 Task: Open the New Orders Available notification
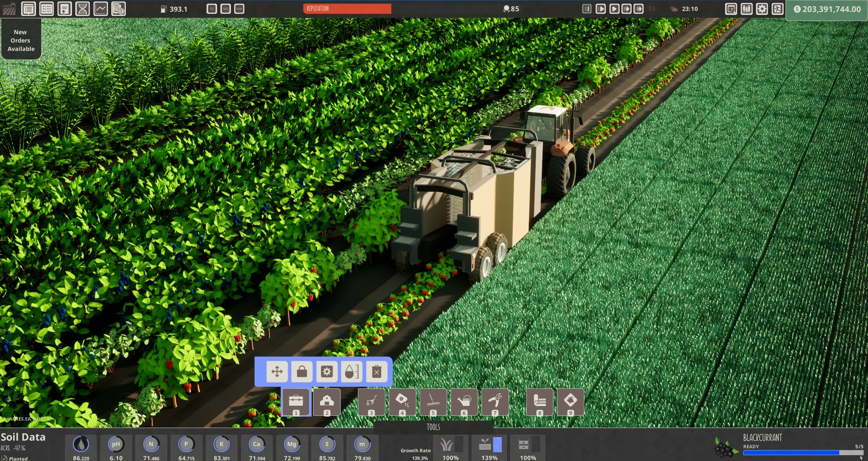21,40
